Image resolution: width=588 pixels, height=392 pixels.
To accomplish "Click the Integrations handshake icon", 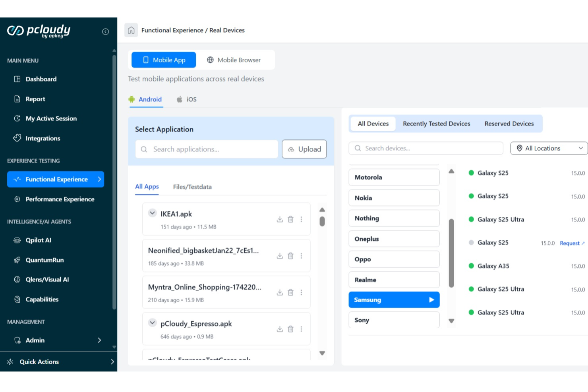I will click(17, 138).
